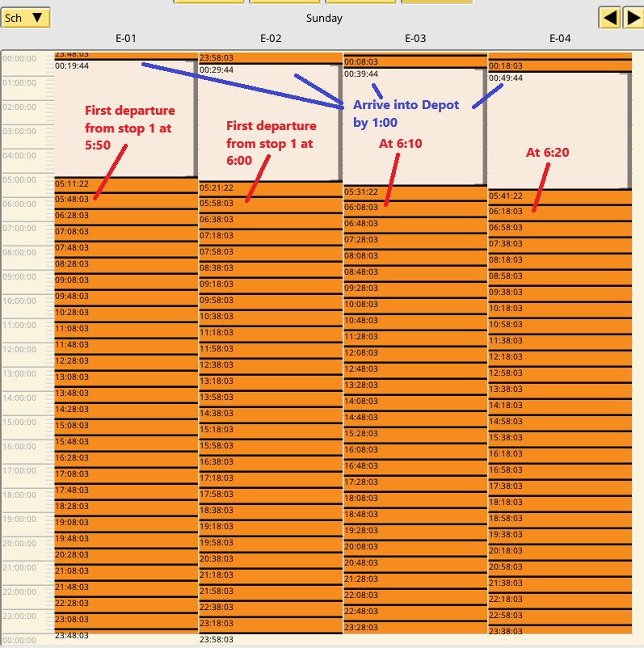
Task: Go to previous day with left arrow
Action: coord(610,18)
